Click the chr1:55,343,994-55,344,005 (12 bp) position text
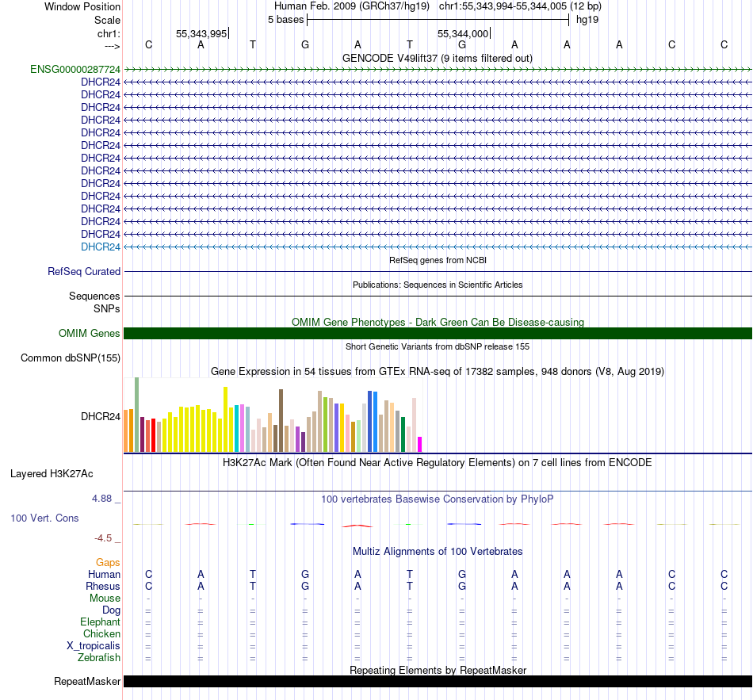This screenshot has height=700, width=753. 520,6
